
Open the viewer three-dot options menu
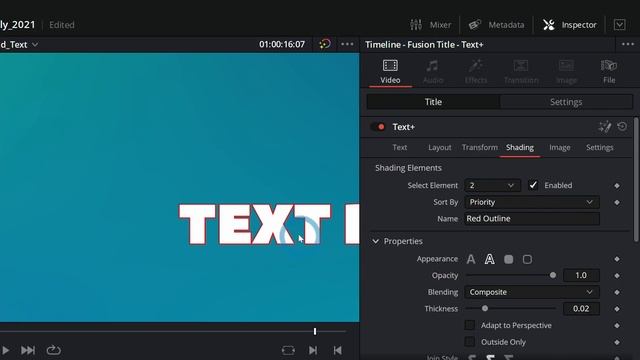coord(347,44)
